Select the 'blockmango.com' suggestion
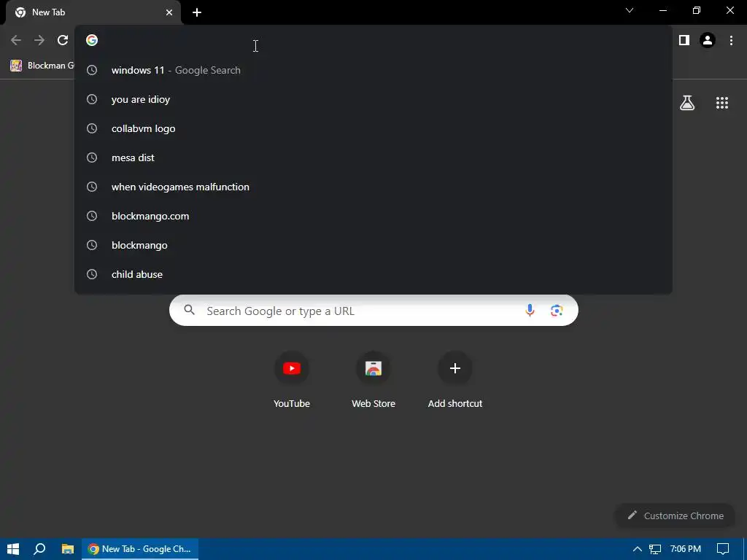 (373, 216)
